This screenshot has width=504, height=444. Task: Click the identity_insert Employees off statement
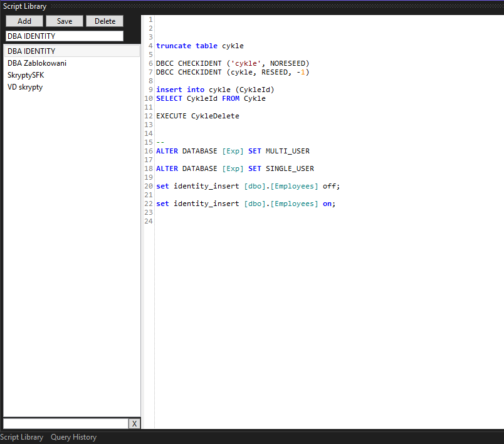click(248, 186)
